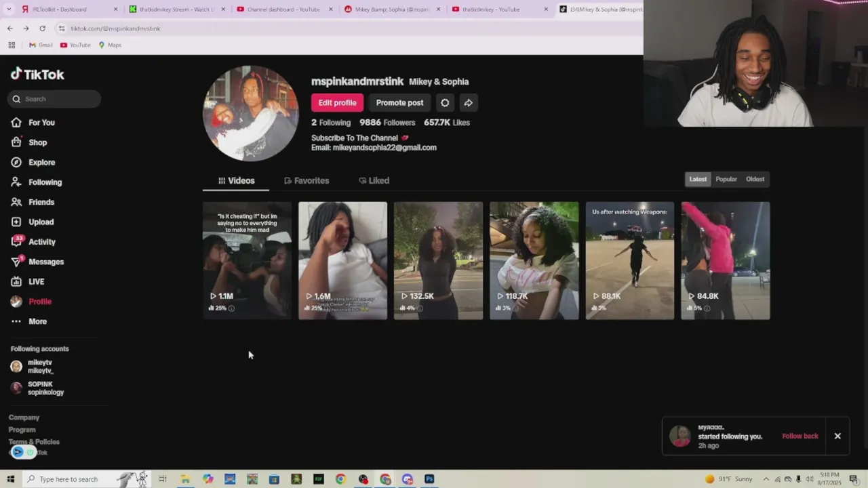Switch to the Liked tab
Image resolution: width=868 pixels, height=488 pixels.
pos(374,180)
